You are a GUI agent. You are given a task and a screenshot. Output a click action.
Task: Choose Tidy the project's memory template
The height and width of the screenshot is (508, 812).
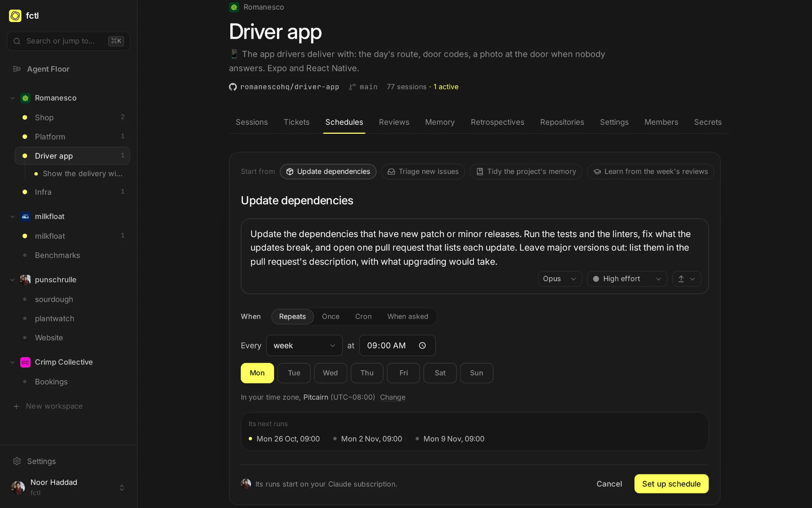pos(526,172)
